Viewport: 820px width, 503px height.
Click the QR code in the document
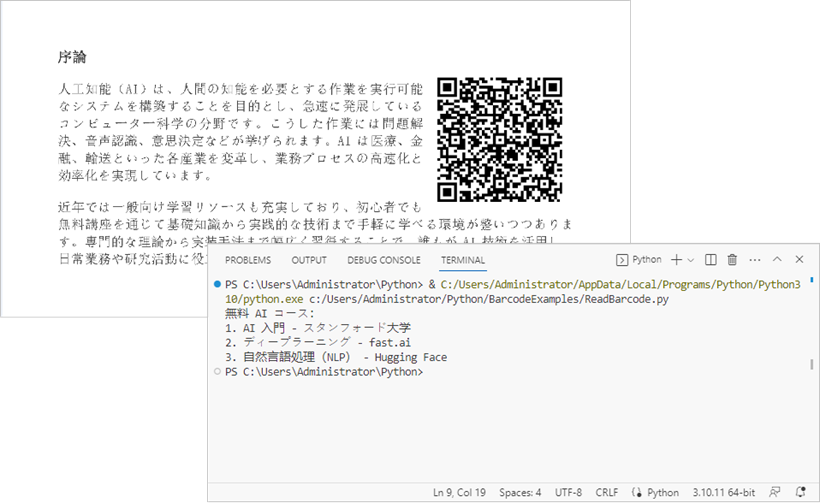(x=499, y=140)
